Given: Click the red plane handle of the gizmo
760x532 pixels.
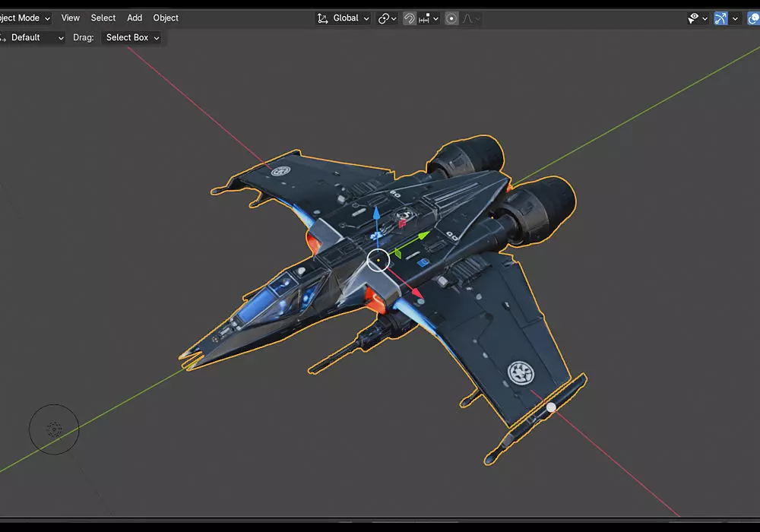Looking at the screenshot, I should pyautogui.click(x=402, y=223).
